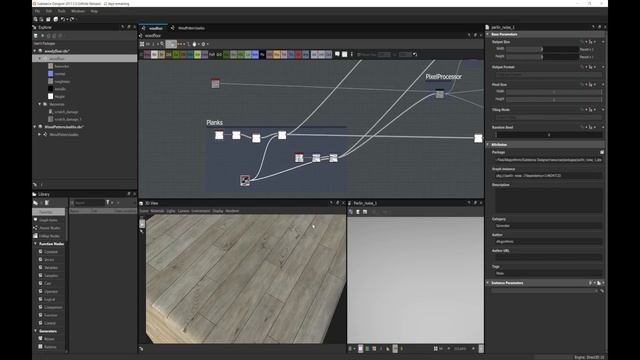Collapse the Base Parameters section

point(488,34)
